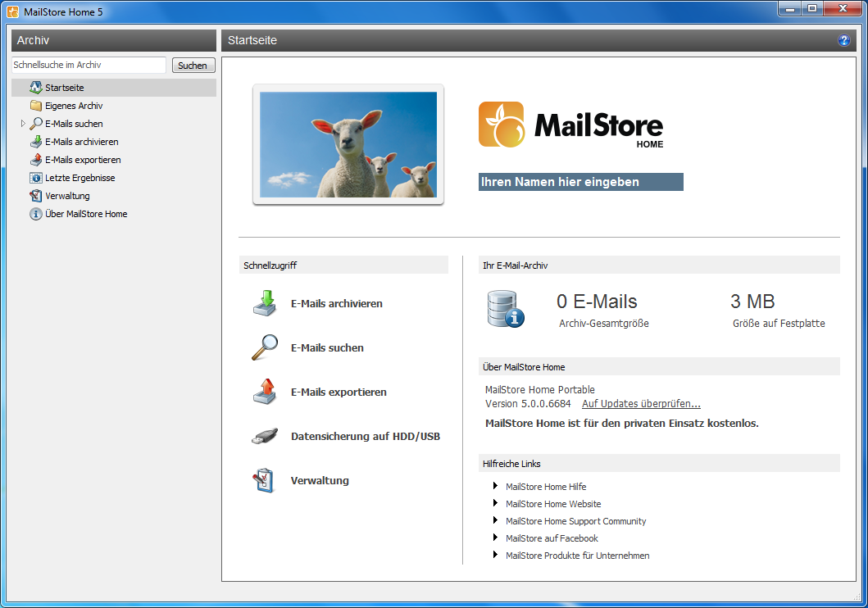Click the Über MailStore Home info icon

coord(36,214)
